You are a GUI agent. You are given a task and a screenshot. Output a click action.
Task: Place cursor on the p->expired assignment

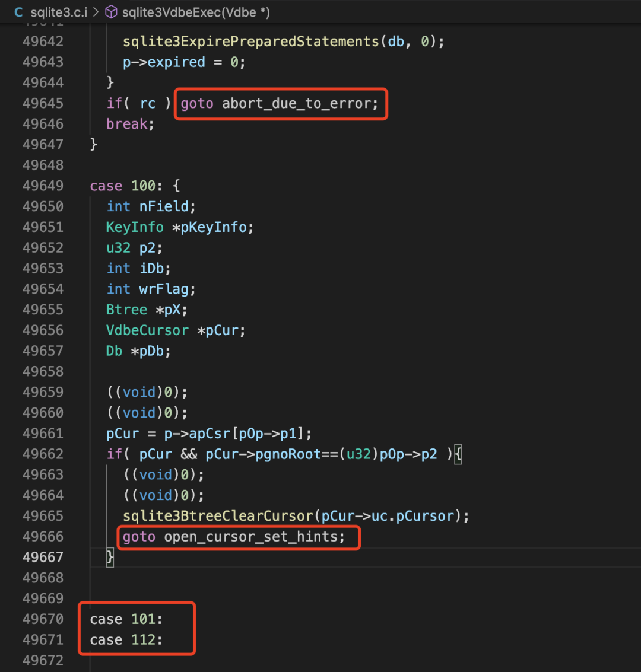pyautogui.click(x=184, y=62)
